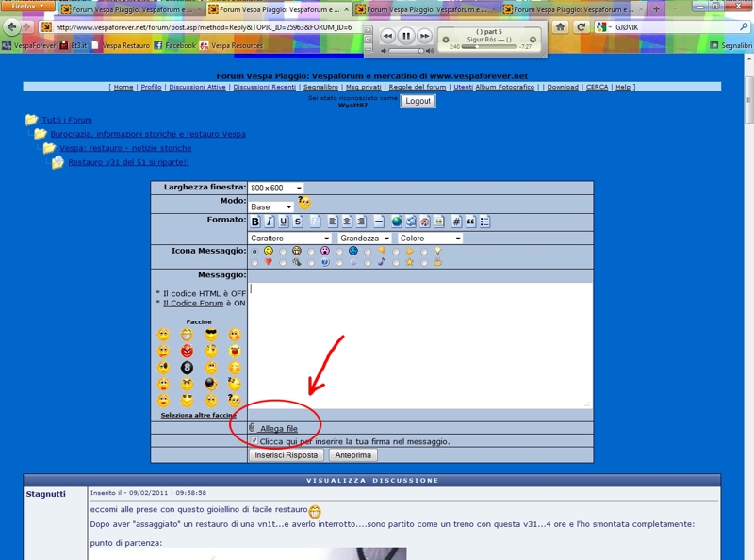
Task: Rewind to the previous track
Action: 388,36
